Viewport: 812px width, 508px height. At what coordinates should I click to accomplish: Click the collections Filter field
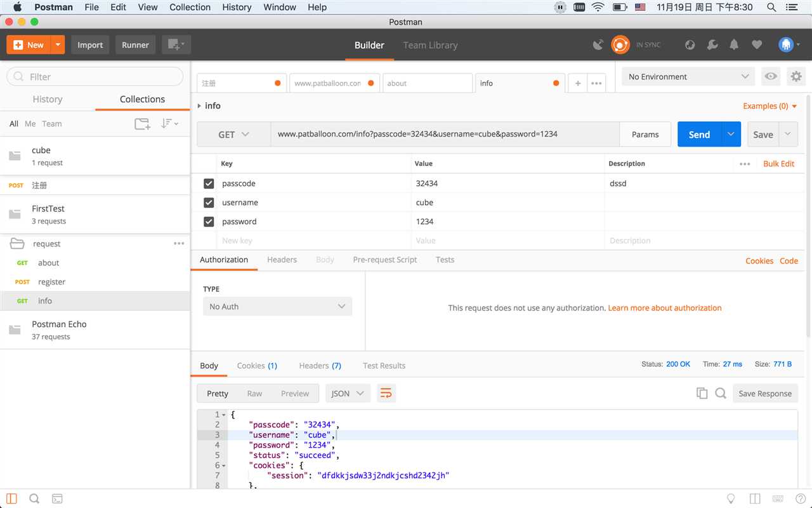[x=95, y=76]
